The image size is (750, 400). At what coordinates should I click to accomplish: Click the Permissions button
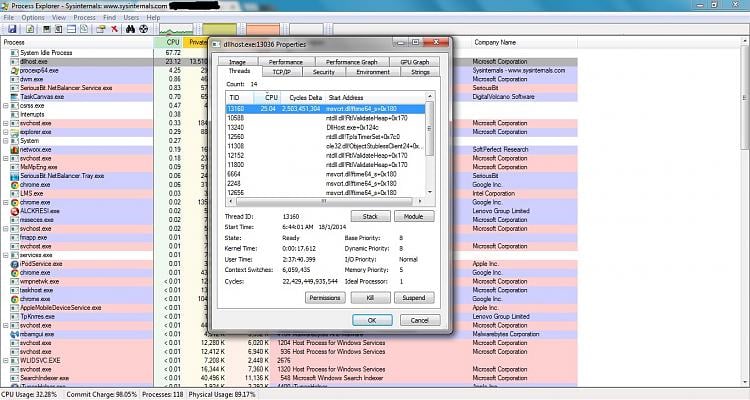point(325,298)
